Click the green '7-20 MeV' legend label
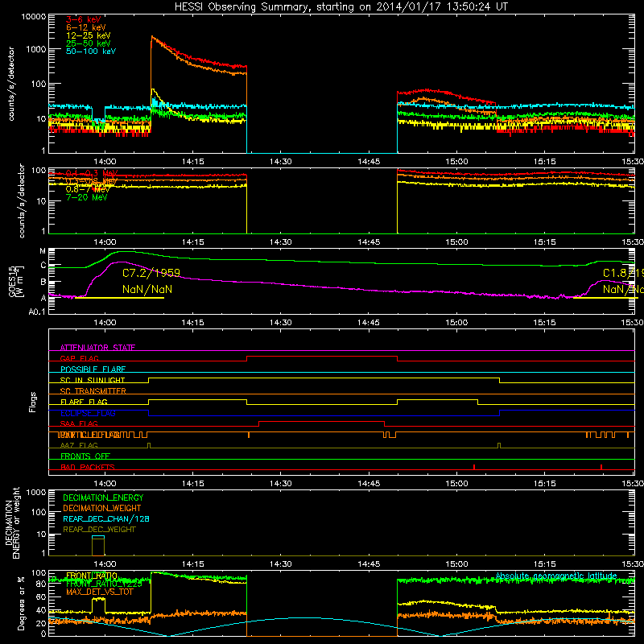The width and height of the screenshot is (644, 644). click(x=87, y=197)
